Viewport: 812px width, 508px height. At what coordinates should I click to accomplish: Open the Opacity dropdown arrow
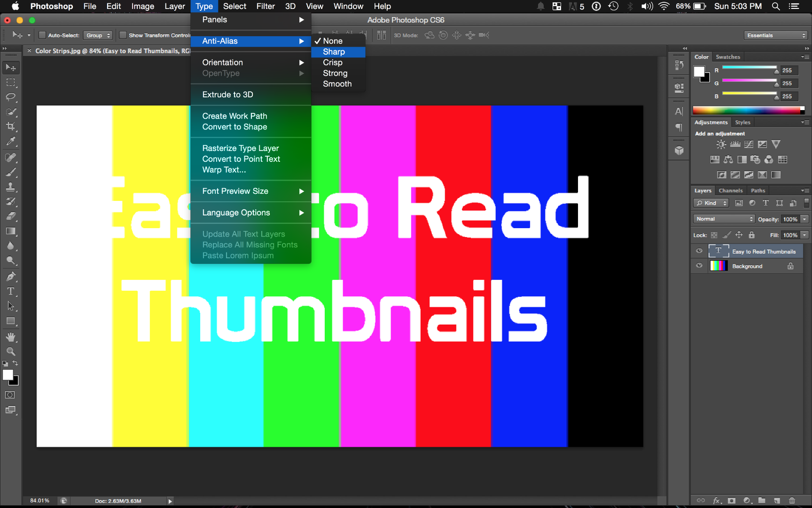point(803,219)
